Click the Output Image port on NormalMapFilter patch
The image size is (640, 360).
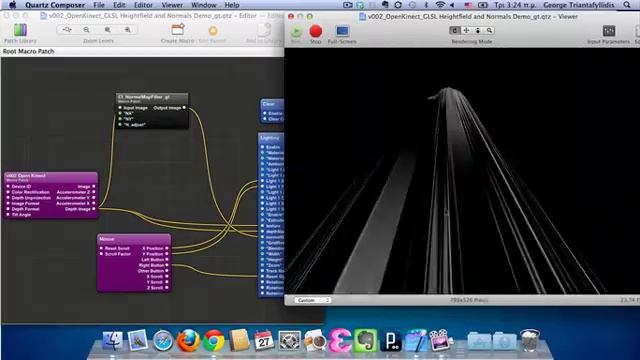pos(184,108)
